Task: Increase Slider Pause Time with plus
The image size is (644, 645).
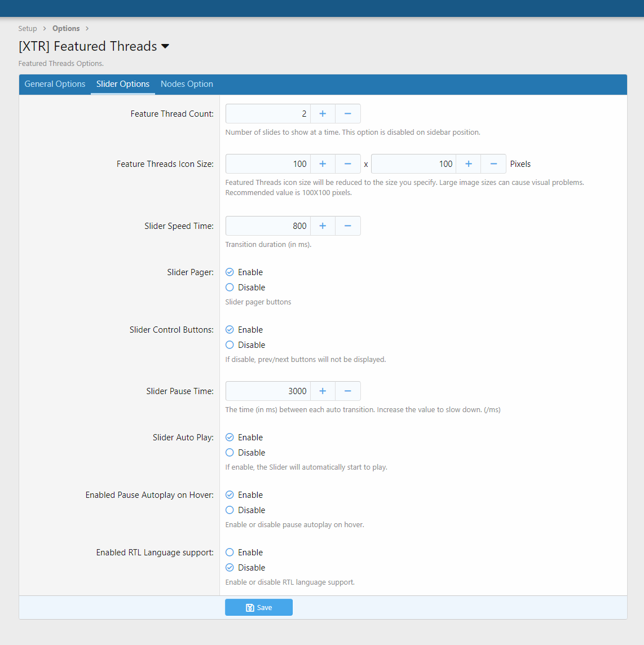Action: click(x=323, y=391)
